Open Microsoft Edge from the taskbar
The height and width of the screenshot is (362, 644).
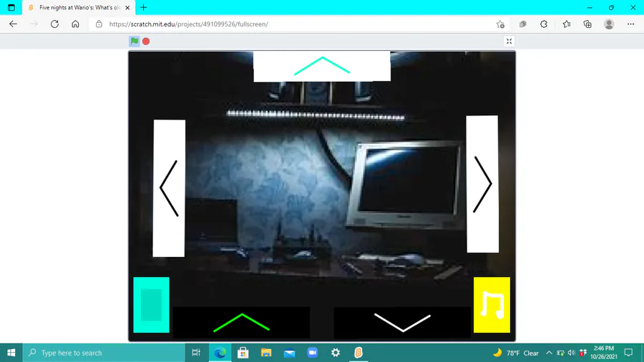pos(220,353)
